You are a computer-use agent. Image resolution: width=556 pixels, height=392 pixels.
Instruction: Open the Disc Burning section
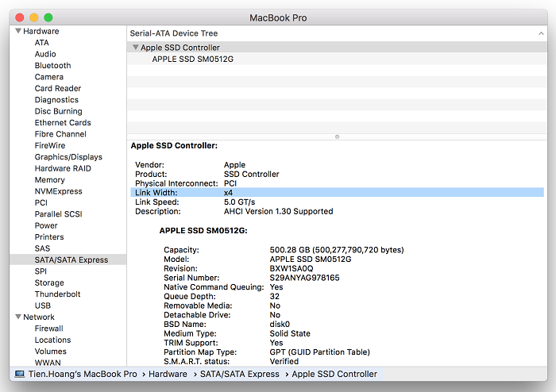59,111
